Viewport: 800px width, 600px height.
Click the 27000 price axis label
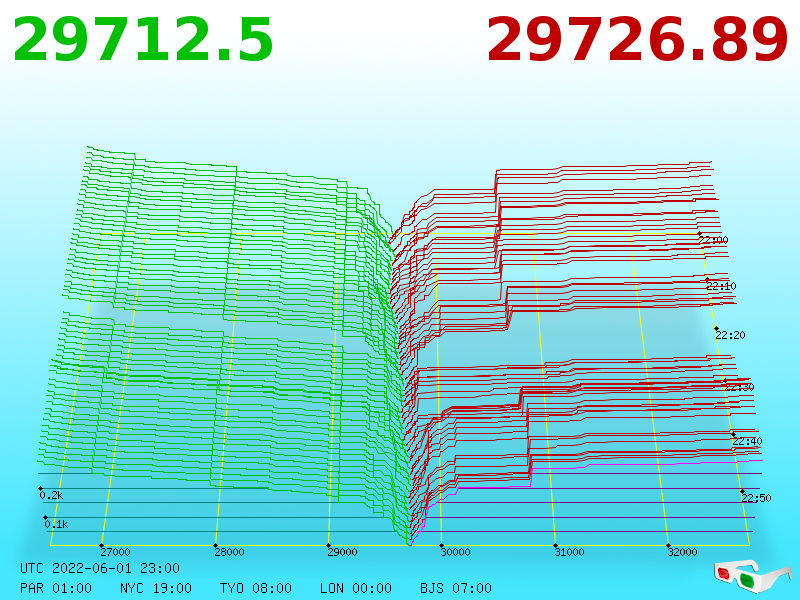115,552
